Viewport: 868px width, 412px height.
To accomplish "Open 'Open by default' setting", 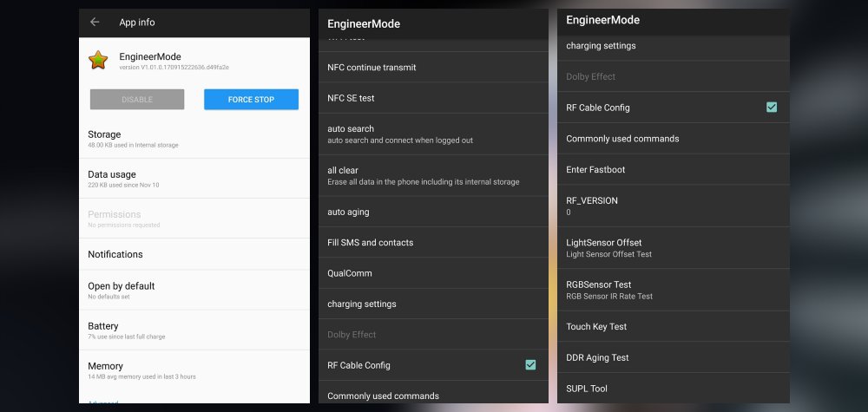I will [x=194, y=291].
